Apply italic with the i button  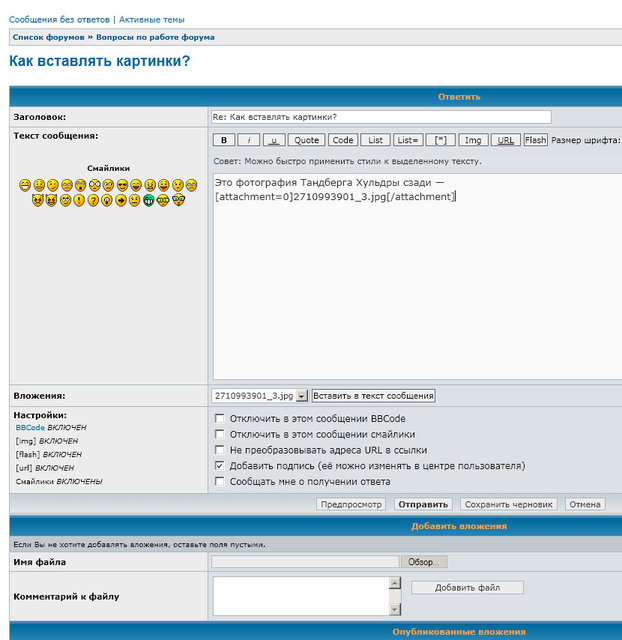pos(249,140)
